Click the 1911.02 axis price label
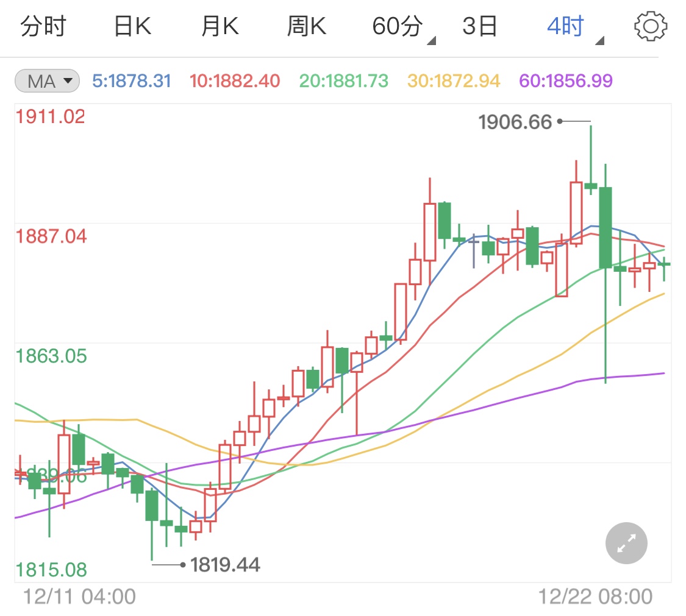Screen dimensions: 686x616 (x=51, y=117)
